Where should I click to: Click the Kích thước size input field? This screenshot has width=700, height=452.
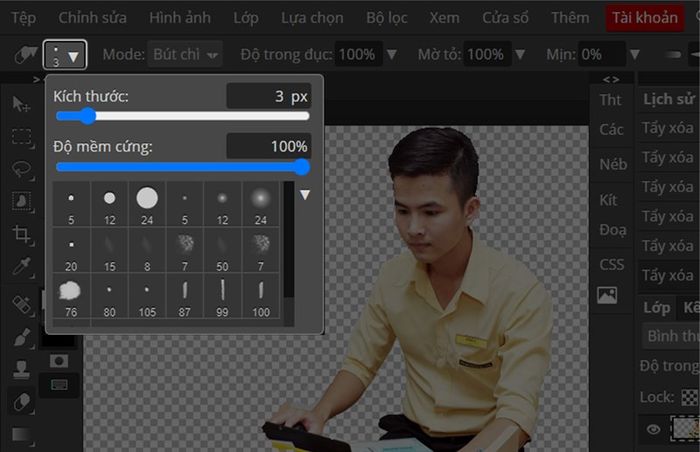269,96
